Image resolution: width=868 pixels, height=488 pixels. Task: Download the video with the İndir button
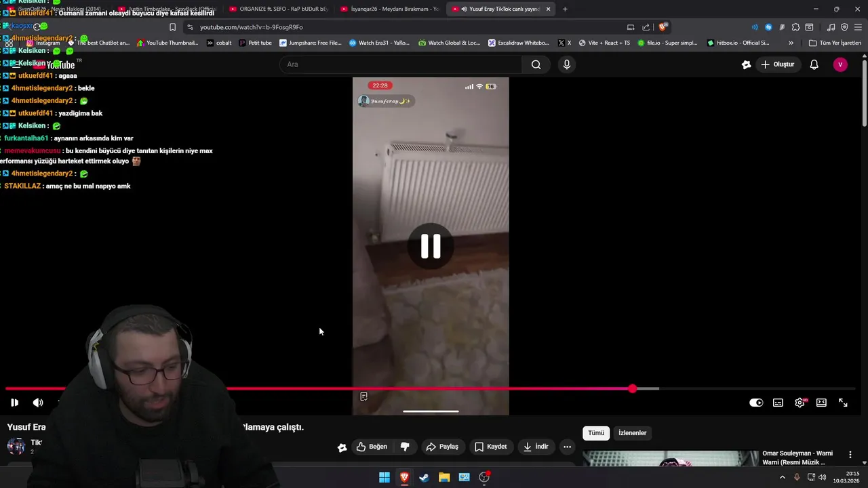(536, 447)
